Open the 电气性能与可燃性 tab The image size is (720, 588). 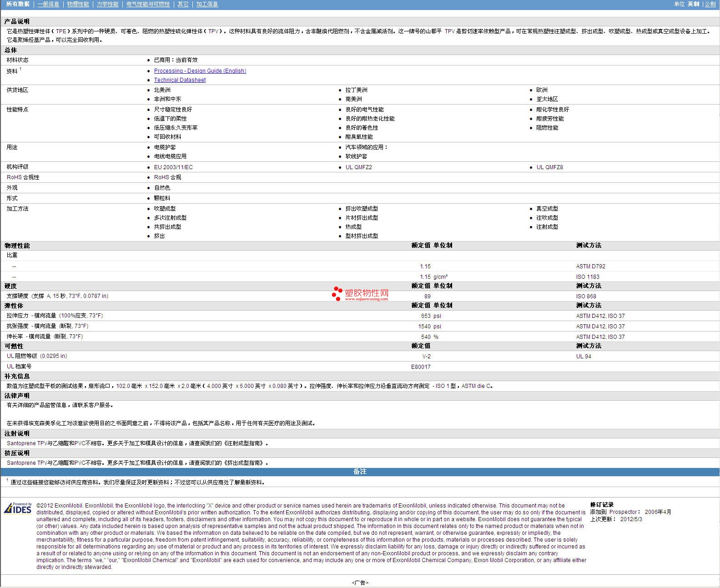tap(148, 4)
